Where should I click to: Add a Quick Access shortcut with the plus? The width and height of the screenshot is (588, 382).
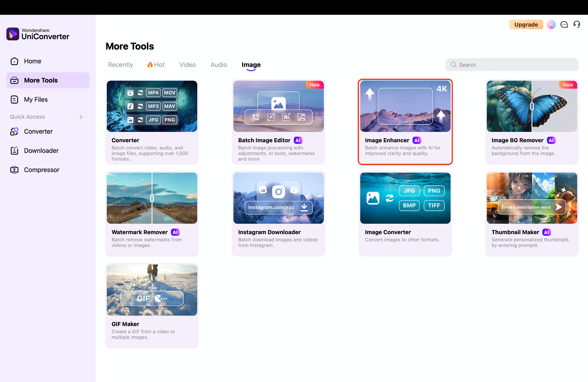click(x=81, y=117)
